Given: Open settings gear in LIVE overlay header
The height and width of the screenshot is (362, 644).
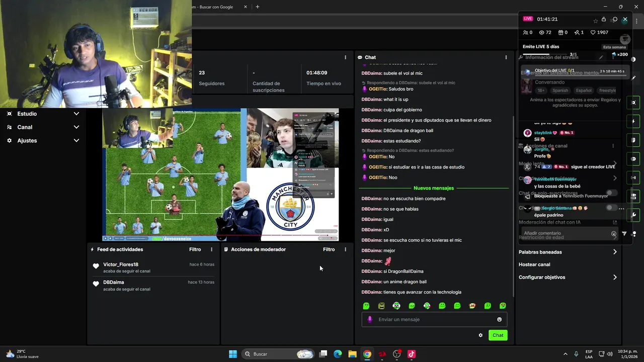Looking at the screenshot, I should point(615,20).
